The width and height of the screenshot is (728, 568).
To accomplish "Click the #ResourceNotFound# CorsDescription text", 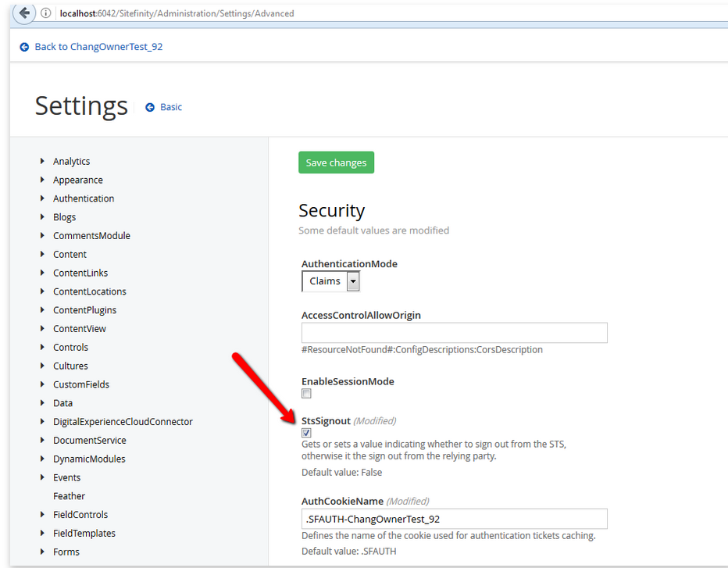I will (x=422, y=350).
